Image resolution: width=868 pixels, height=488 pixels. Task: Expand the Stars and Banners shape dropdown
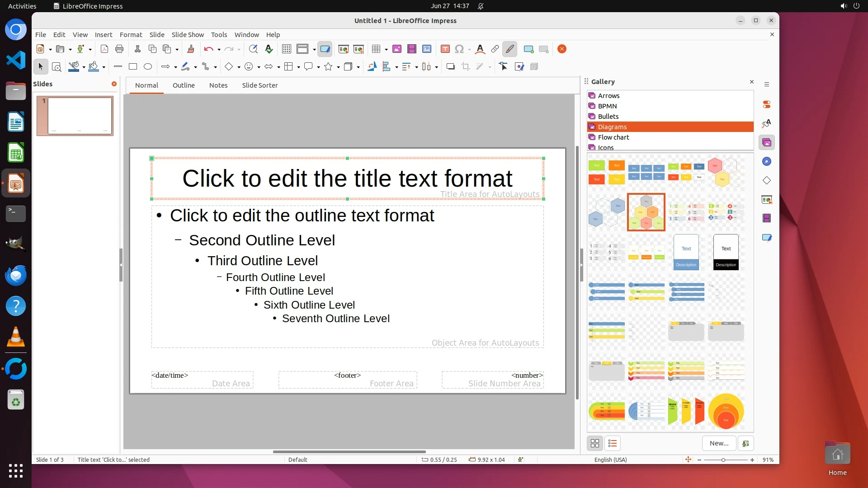point(338,67)
